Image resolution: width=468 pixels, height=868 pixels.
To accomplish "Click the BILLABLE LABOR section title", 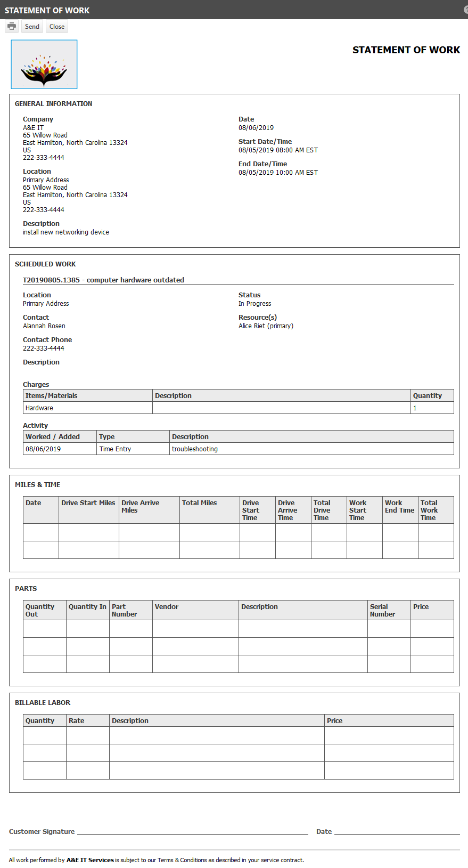I will pos(43,703).
